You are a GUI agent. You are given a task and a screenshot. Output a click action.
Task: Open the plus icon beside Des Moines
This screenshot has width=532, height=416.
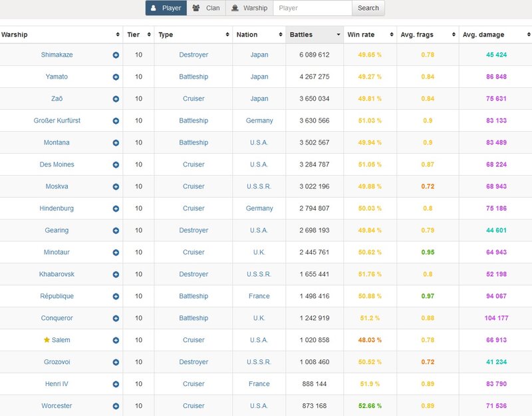tap(116, 164)
